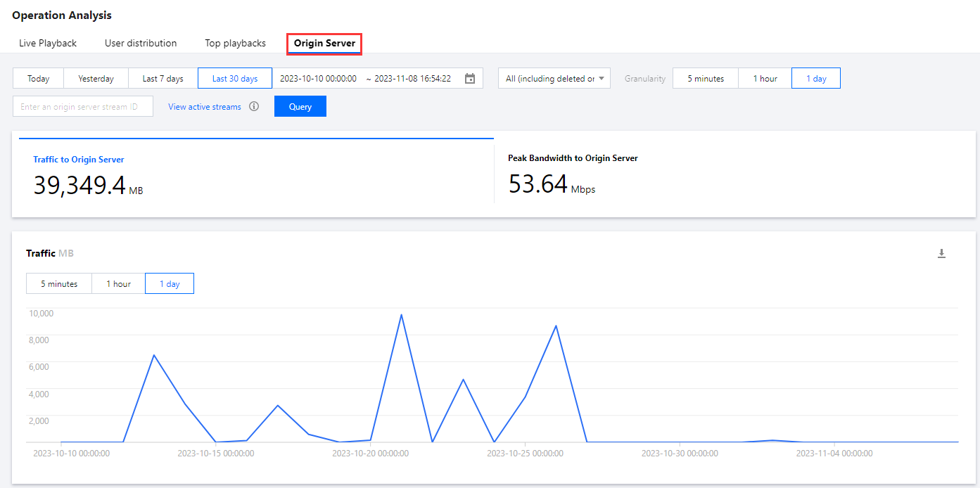Switch to the Live Playback tab

(48, 43)
